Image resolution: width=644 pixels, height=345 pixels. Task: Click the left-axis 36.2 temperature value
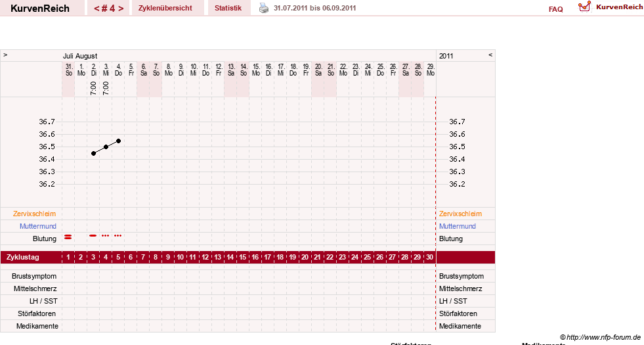click(47, 184)
